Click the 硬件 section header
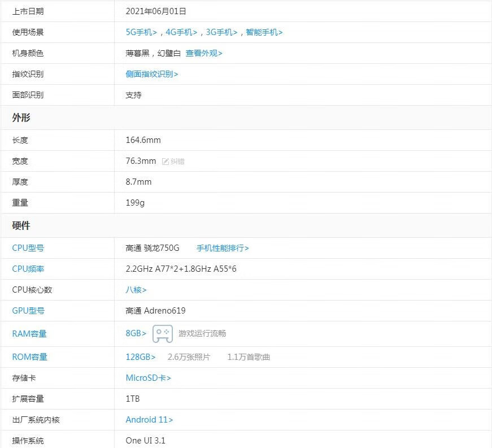Image resolution: width=492 pixels, height=448 pixels. click(x=21, y=225)
